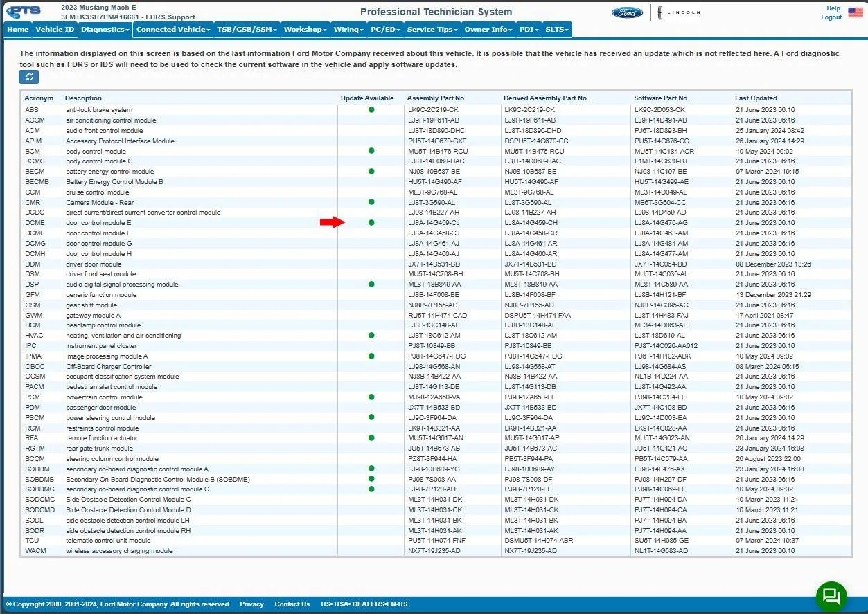Open the TSB/GSB/SSM dropdown
868x614 pixels.
click(x=247, y=30)
